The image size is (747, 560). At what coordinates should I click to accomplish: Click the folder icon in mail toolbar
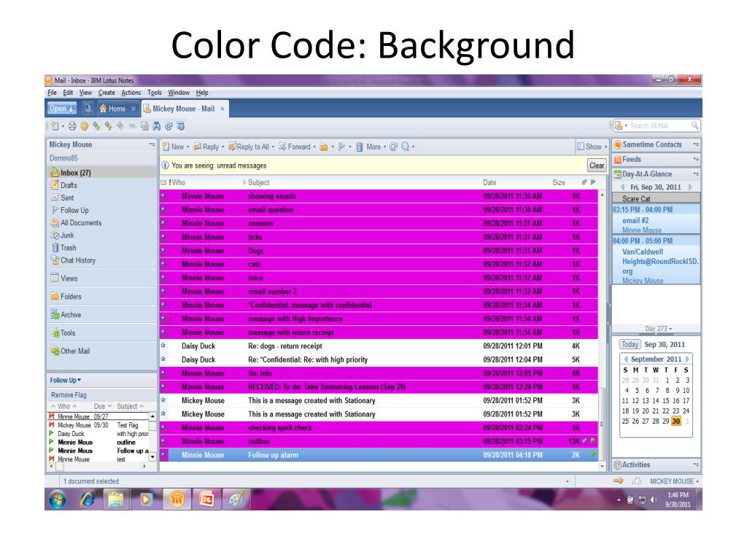click(323, 147)
